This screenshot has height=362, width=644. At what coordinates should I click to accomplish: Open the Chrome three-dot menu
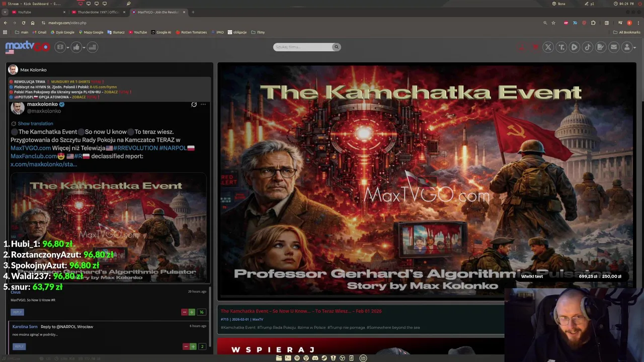point(638,23)
